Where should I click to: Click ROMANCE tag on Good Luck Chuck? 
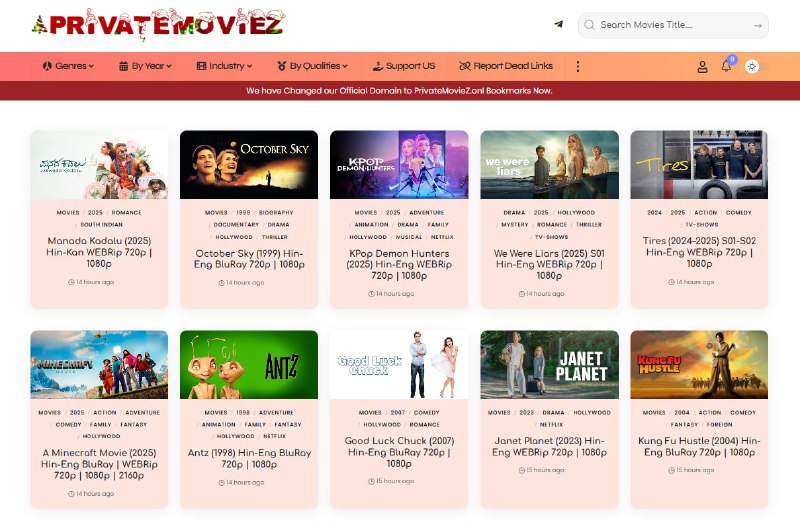424,425
